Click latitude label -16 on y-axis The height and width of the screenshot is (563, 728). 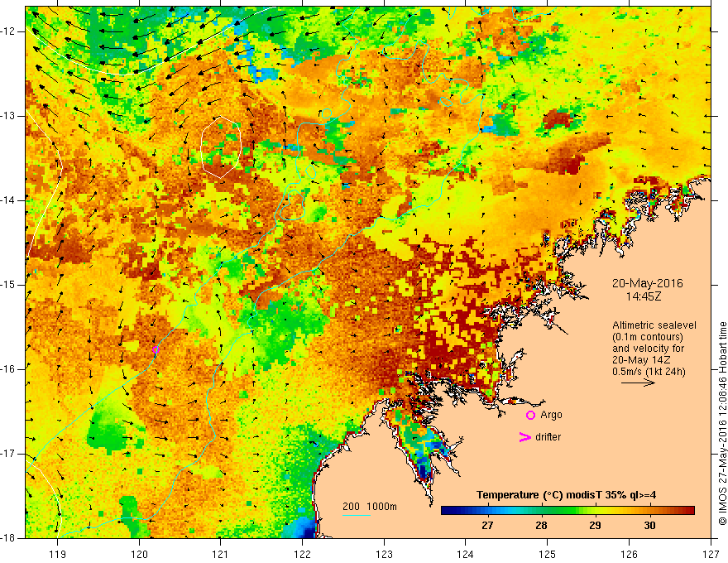[8, 369]
